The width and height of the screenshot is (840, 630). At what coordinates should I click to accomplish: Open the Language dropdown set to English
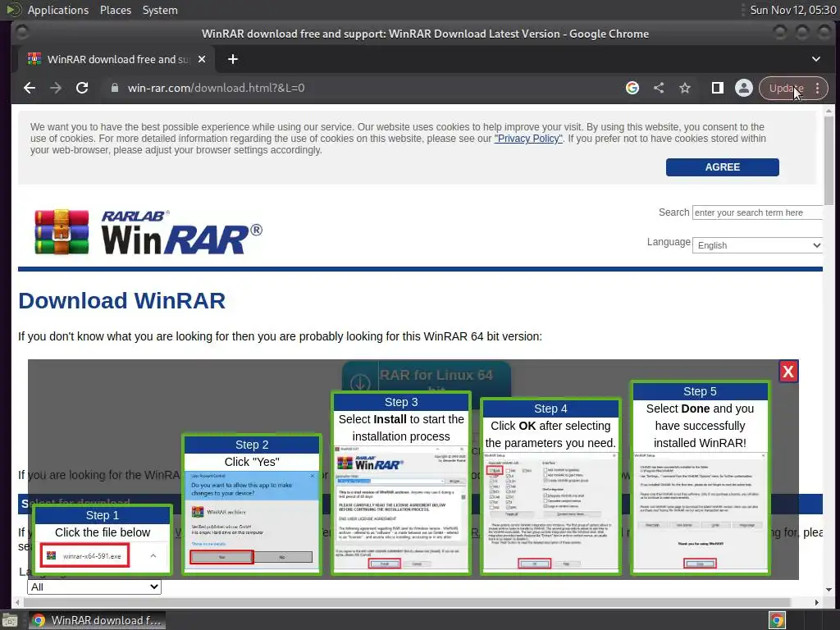click(x=757, y=244)
